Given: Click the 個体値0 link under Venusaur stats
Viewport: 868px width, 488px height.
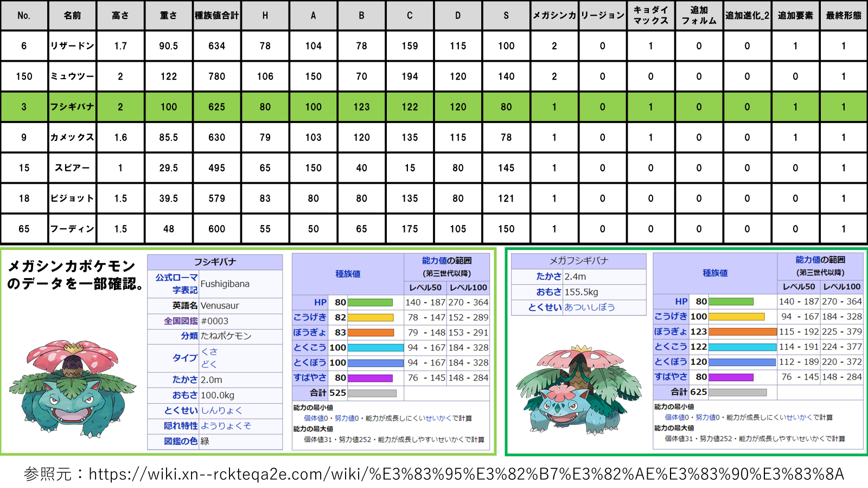Looking at the screenshot, I should pos(316,418).
